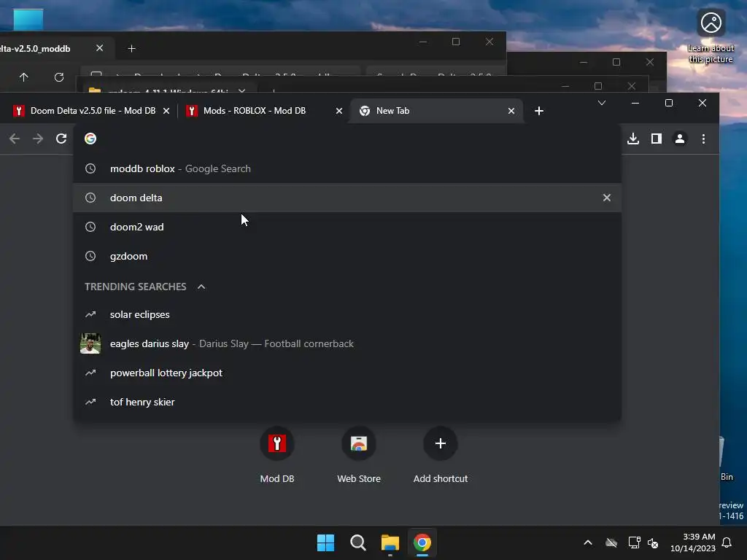Click the muted volume tray icon
Image resolution: width=747 pixels, height=560 pixels.
point(653,542)
